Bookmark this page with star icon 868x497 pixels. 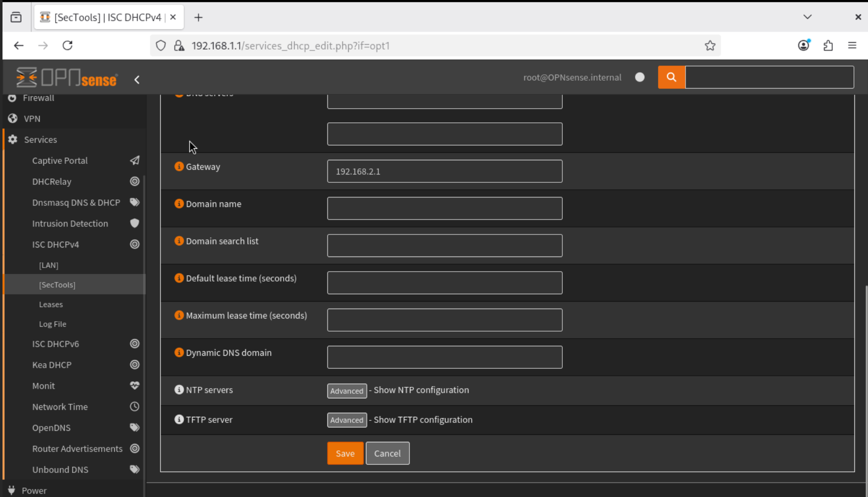(x=710, y=46)
